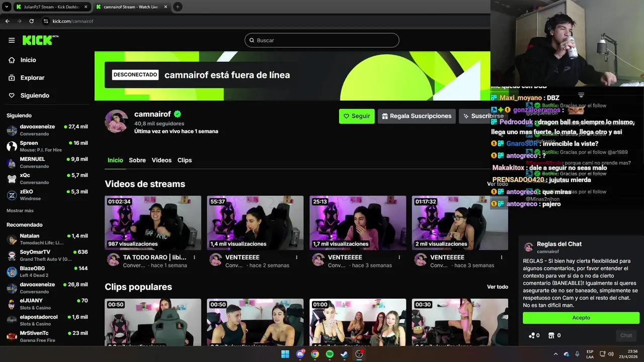The height and width of the screenshot is (362, 644).
Task: Click the microphone tray icon
Action: pos(577,354)
